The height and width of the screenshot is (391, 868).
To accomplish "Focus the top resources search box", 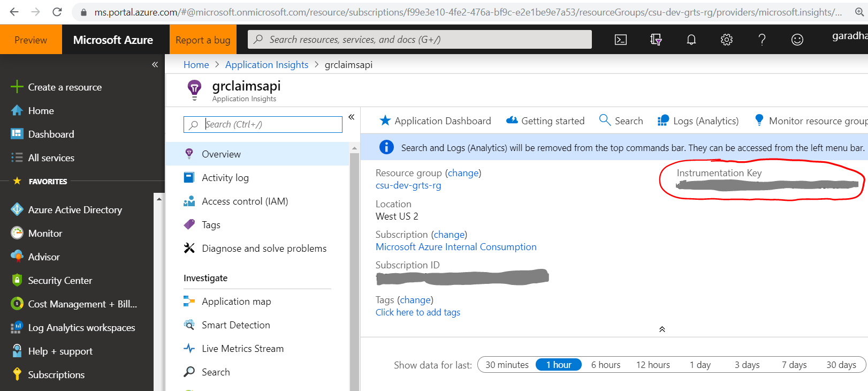I will pos(420,40).
